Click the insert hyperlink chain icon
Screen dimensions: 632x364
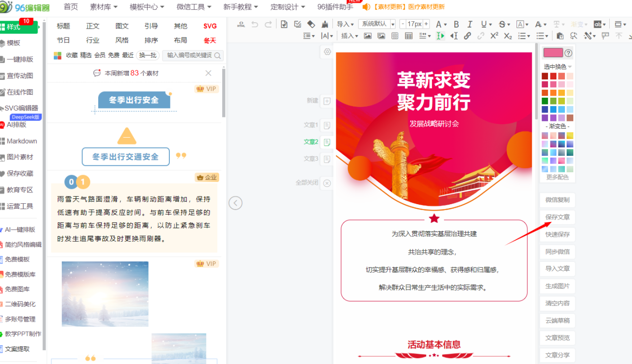pos(467,36)
